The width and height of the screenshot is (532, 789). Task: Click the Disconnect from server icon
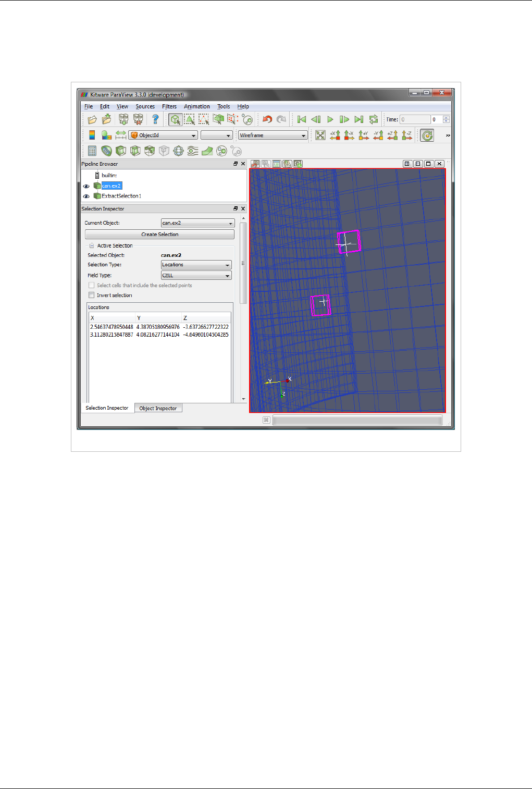(x=138, y=120)
